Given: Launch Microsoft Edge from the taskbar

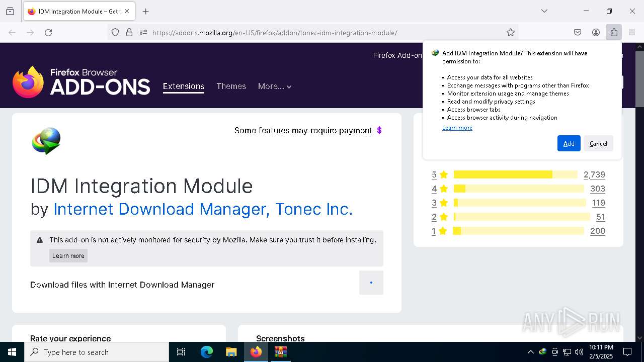Looking at the screenshot, I should click(207, 352).
